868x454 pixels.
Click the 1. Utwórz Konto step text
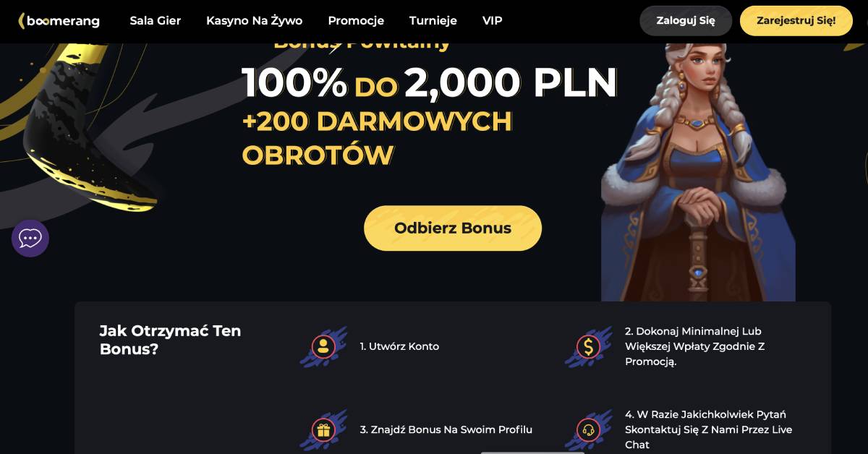click(x=399, y=346)
